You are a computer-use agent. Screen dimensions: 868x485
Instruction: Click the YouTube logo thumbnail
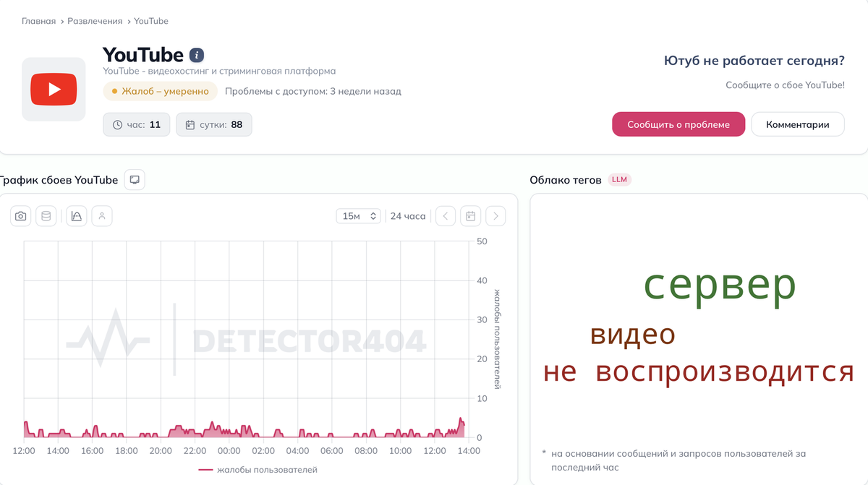(x=54, y=89)
